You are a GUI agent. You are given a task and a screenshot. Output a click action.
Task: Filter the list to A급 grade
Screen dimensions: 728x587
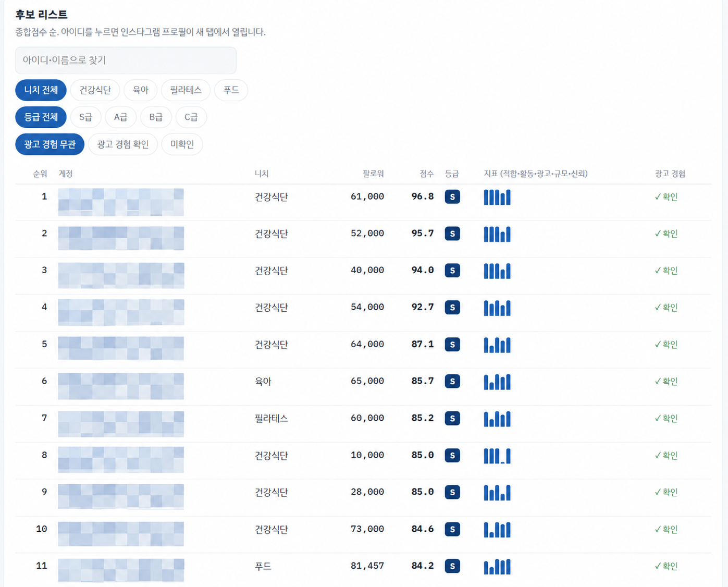[120, 117]
